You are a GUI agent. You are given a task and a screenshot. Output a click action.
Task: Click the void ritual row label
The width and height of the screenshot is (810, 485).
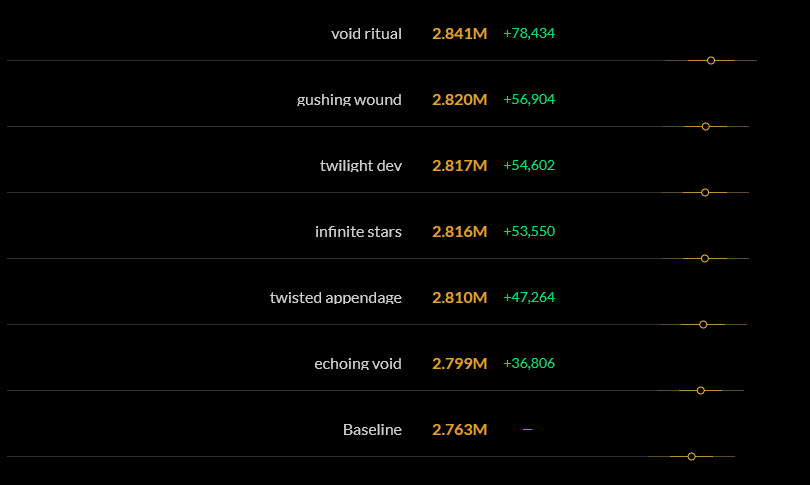366,34
